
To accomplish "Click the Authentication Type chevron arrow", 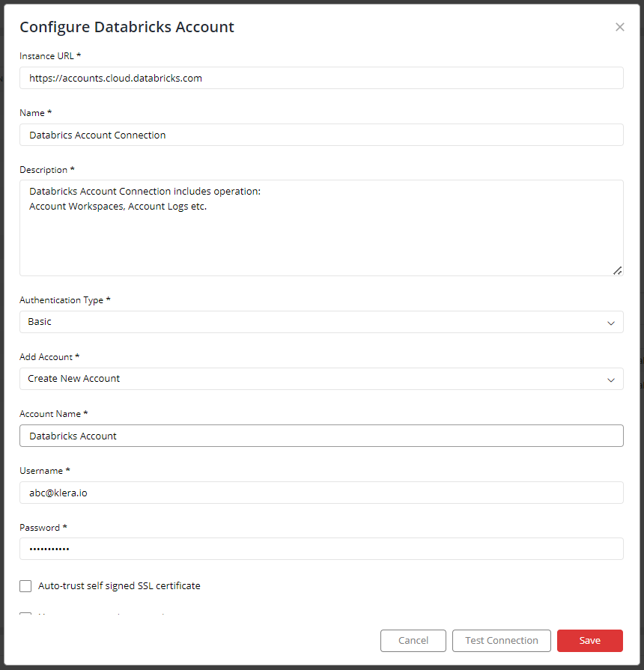I will point(611,323).
